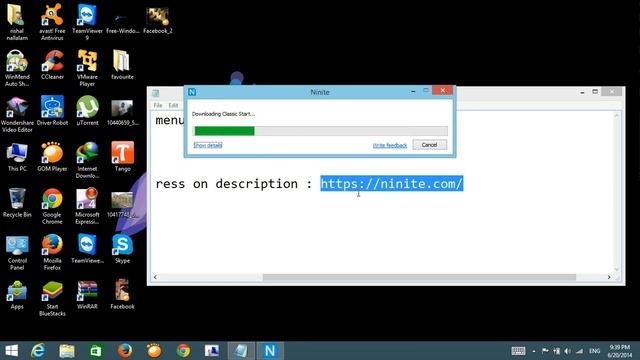Close the Ninite dialog window
The image size is (640, 360).
pyautogui.click(x=442, y=91)
